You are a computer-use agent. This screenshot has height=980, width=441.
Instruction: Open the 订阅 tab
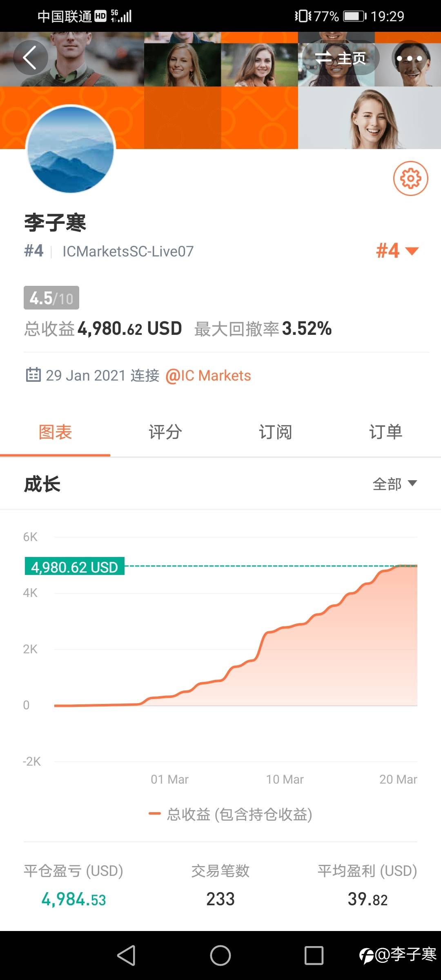tap(276, 432)
